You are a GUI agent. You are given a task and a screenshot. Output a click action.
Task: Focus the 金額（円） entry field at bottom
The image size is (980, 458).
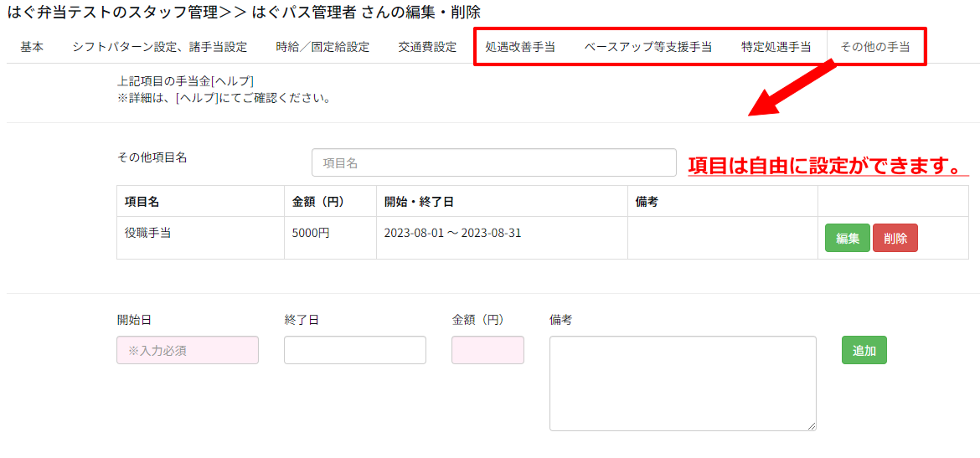(487, 351)
